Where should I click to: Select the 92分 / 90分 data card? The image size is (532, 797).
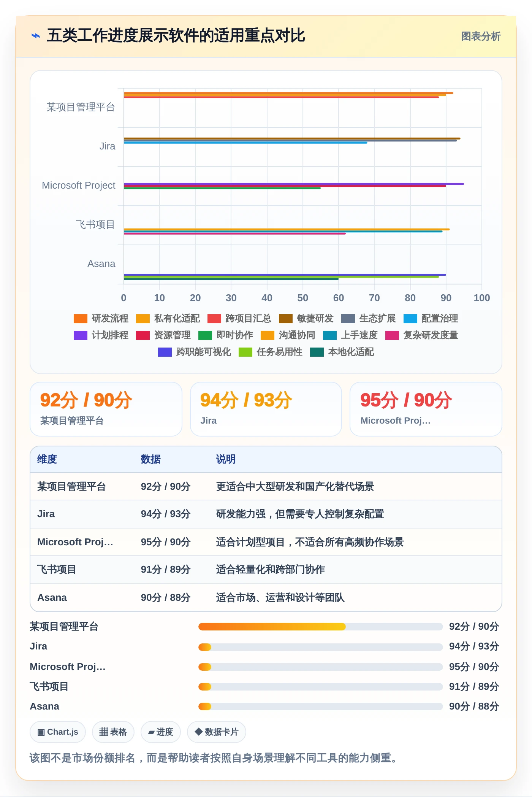pos(106,409)
